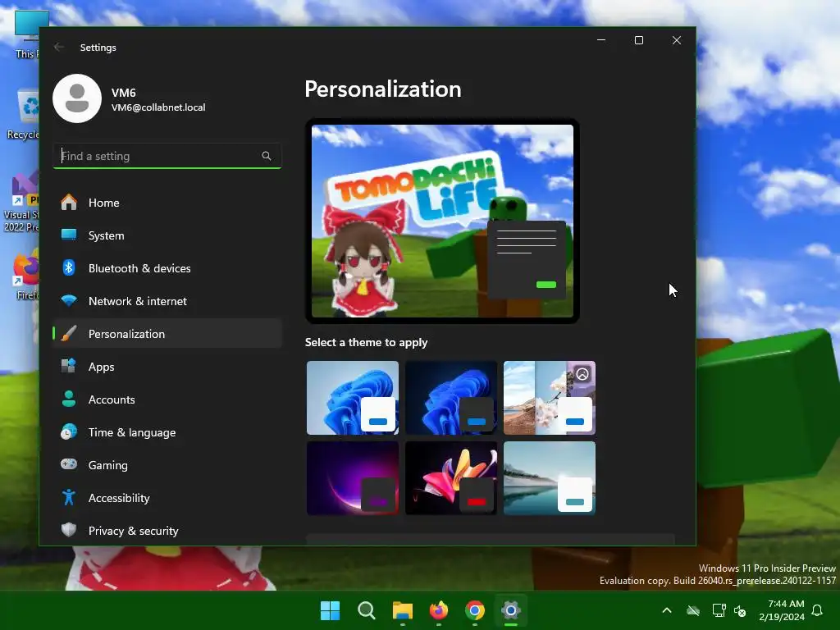Click the Personalization page heading
840x630 pixels.
point(383,89)
